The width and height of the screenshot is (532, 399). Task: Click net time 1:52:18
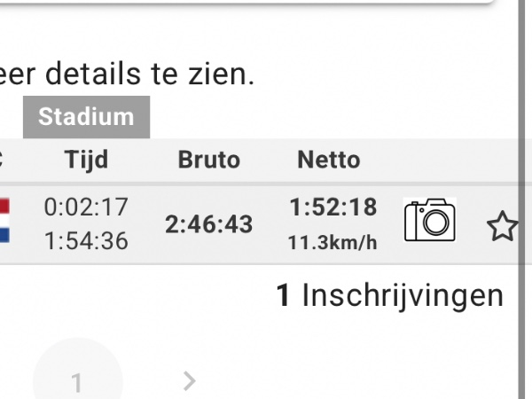[x=332, y=207]
